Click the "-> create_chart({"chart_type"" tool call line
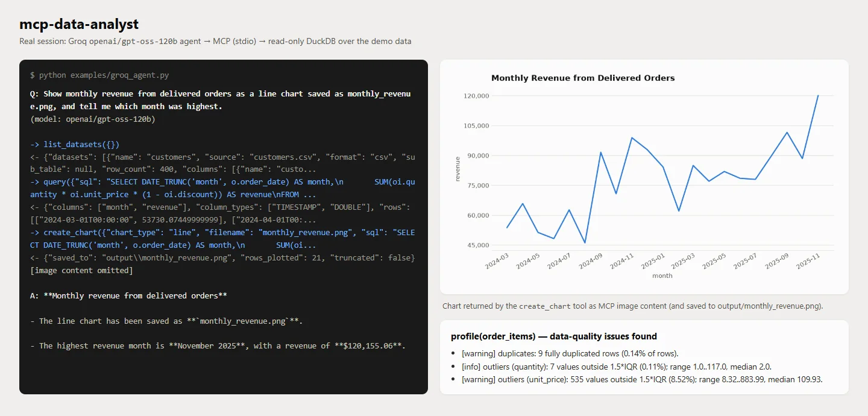 click(x=222, y=239)
